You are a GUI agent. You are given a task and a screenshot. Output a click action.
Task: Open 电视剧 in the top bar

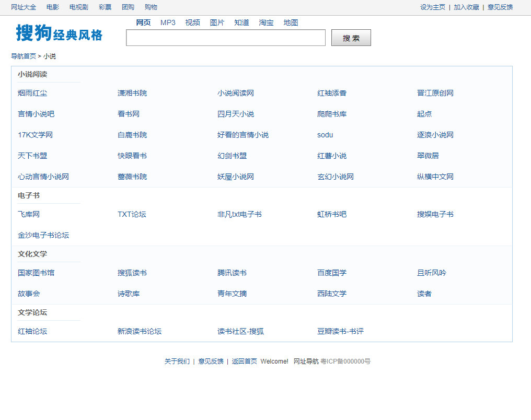(x=78, y=7)
